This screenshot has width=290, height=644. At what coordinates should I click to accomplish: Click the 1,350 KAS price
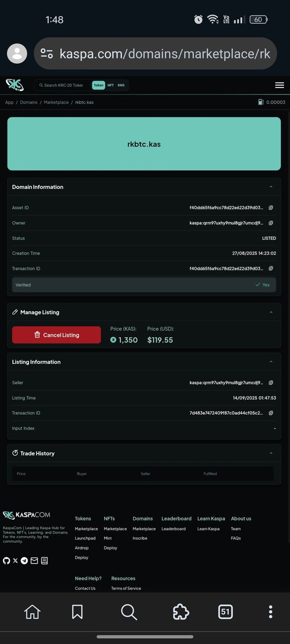124,340
